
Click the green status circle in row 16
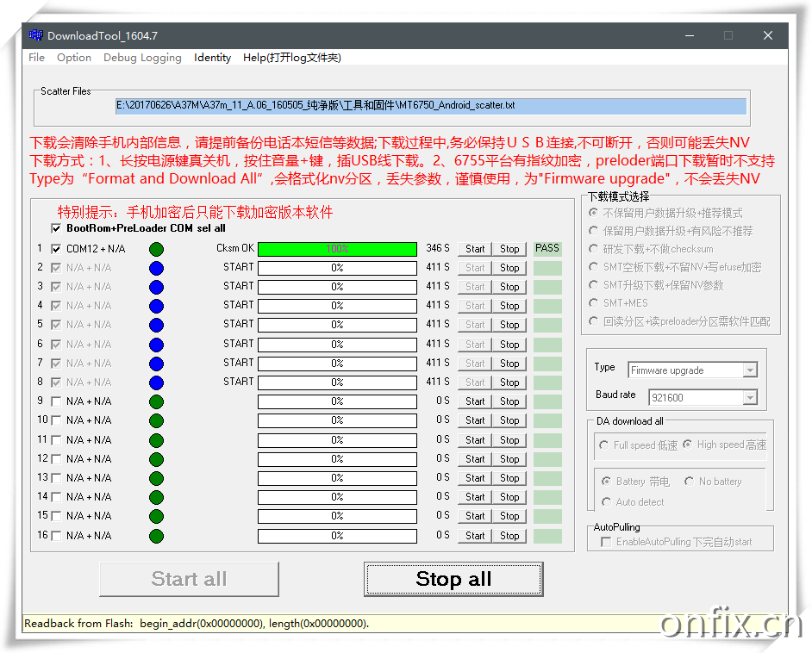(x=156, y=536)
